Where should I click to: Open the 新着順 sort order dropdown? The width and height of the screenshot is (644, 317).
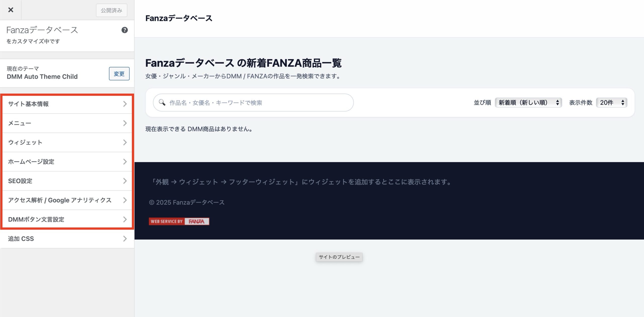[528, 102]
